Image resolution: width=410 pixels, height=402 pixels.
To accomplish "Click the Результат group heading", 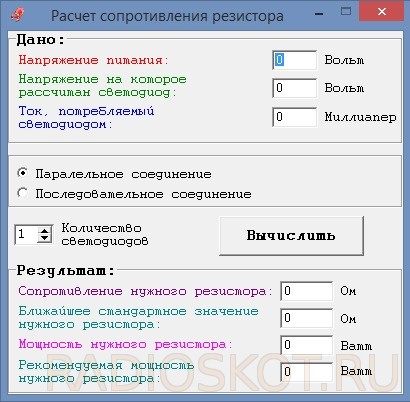I will click(66, 270).
